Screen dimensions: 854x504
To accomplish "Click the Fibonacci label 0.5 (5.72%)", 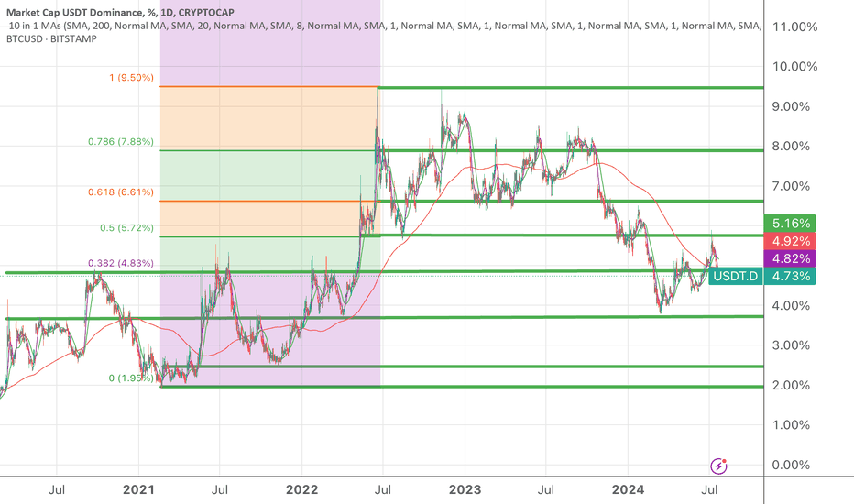I will tap(126, 228).
